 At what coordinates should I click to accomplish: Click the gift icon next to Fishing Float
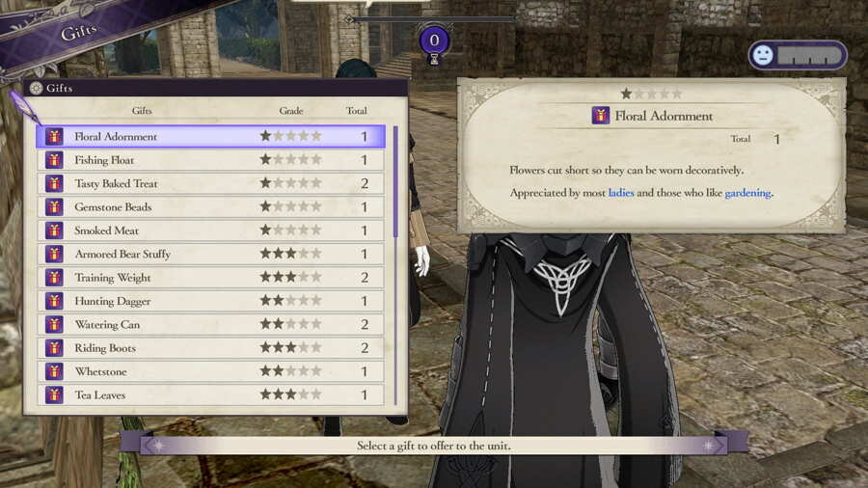54,160
